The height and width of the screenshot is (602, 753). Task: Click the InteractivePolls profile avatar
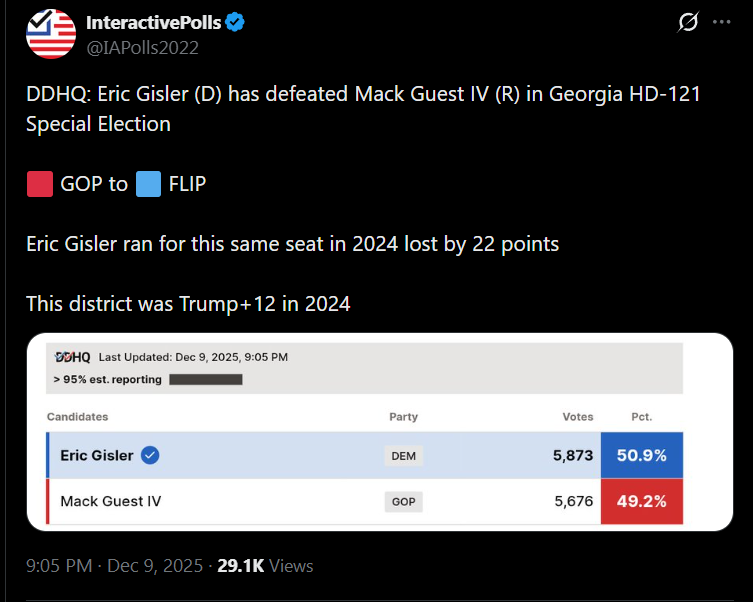[x=51, y=33]
